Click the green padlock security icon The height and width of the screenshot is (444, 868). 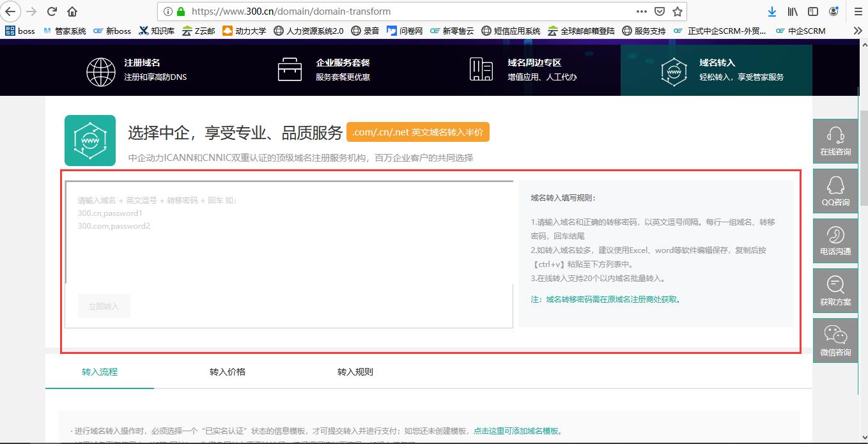click(181, 11)
